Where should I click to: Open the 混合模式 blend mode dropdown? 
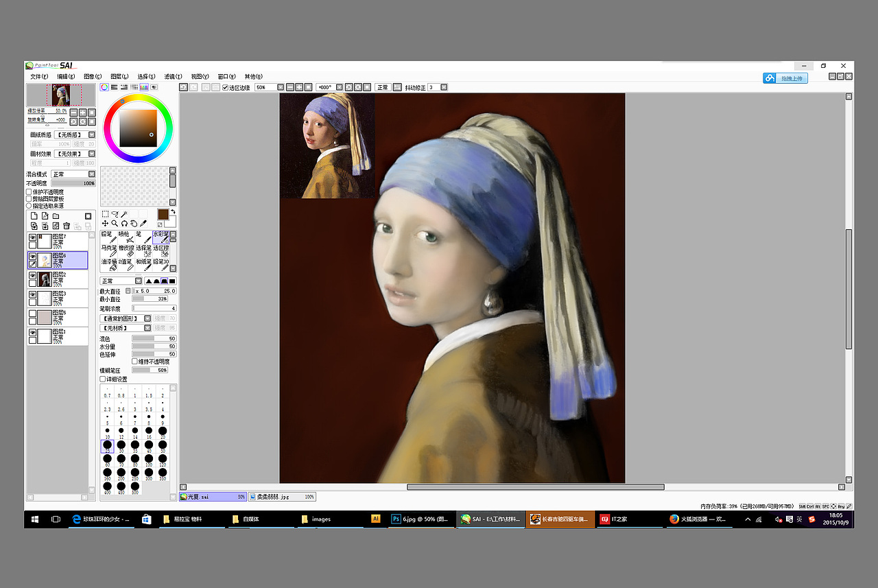tap(73, 175)
